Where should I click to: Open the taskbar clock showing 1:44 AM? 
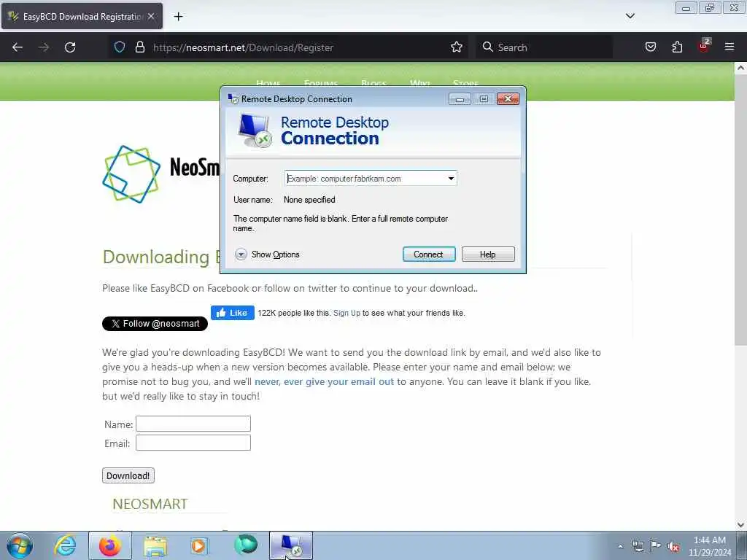tap(709, 546)
